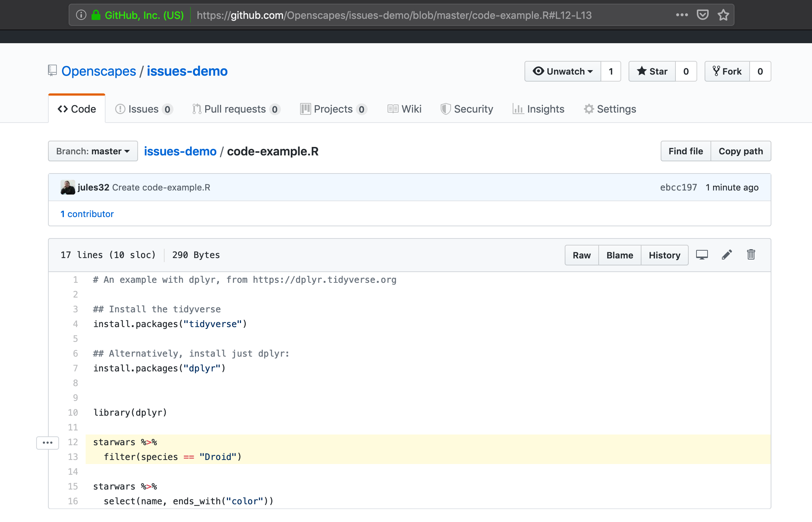Screen dimensions: 812x522
Task: Click issues-demo breadcrumb link
Action: pos(180,151)
